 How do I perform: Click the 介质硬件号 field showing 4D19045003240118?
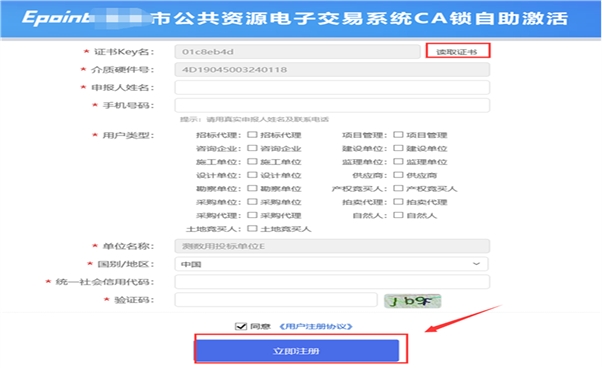(x=332, y=70)
